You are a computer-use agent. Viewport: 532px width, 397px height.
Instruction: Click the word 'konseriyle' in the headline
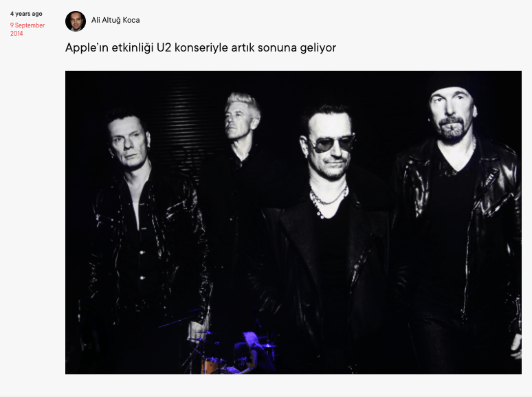(x=201, y=48)
